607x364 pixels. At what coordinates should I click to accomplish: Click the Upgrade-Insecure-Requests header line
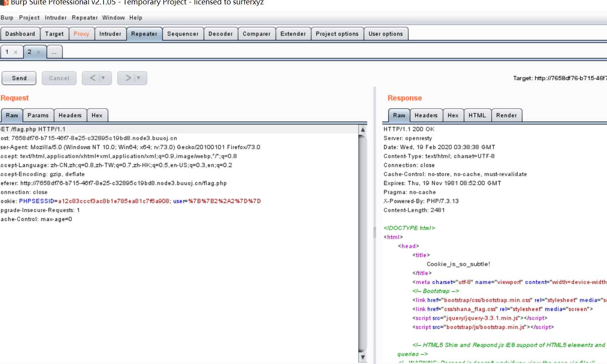pos(40,210)
